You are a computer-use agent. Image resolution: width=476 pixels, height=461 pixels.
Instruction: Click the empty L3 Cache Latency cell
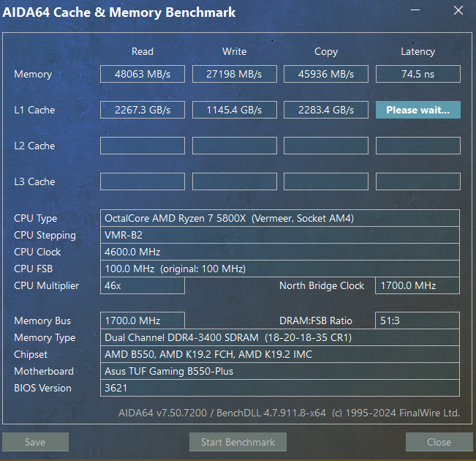pos(418,181)
